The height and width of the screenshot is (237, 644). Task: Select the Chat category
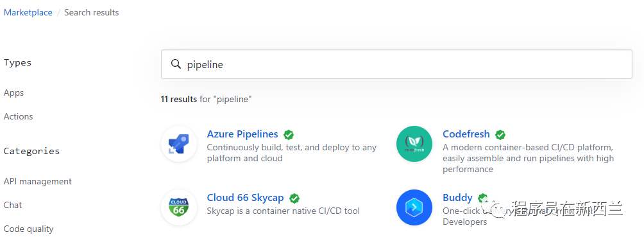pos(13,205)
